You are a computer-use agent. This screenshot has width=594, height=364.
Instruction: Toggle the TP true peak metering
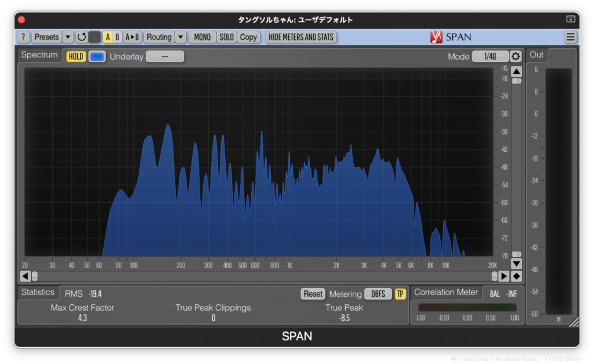click(400, 294)
